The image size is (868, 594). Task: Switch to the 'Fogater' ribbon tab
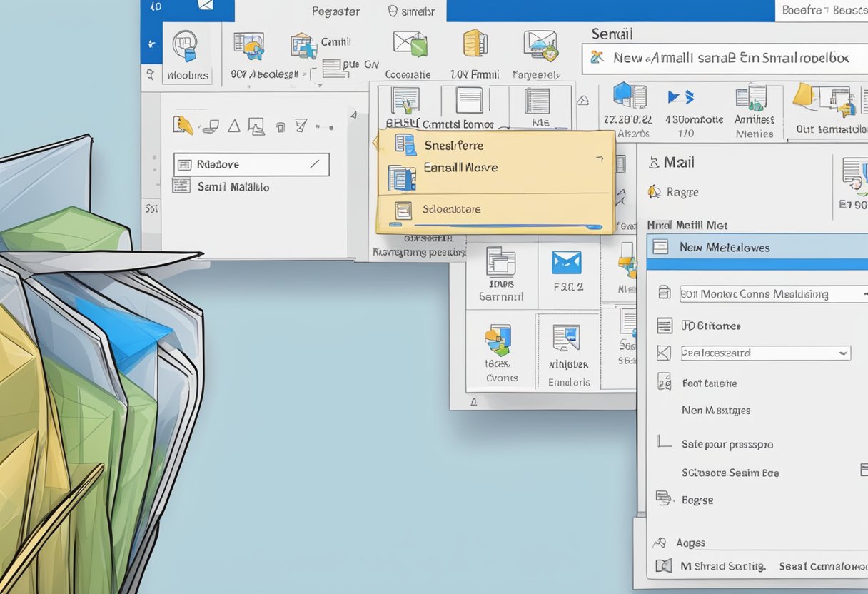(x=335, y=11)
